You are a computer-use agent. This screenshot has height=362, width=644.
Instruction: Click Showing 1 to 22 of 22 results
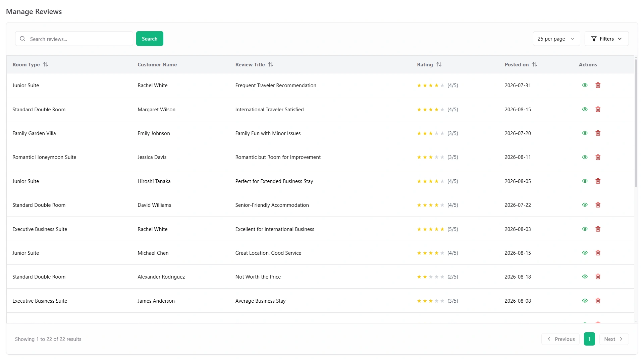tap(48, 339)
